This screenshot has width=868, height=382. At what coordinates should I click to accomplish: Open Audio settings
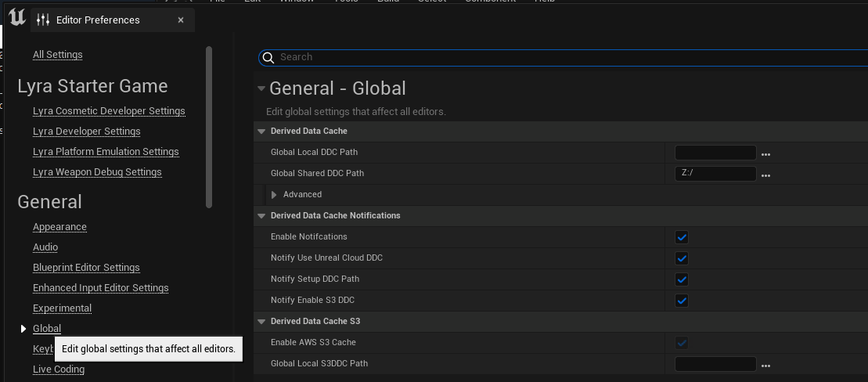click(x=45, y=247)
